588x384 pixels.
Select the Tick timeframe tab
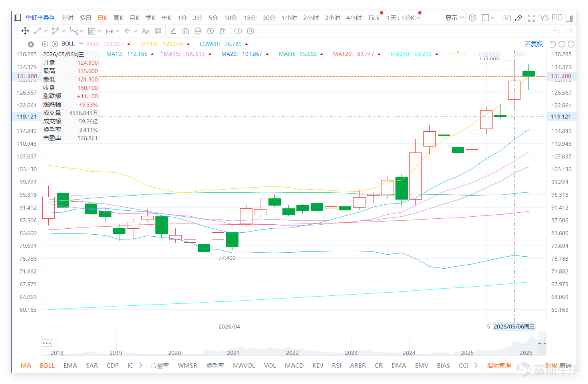tap(374, 18)
